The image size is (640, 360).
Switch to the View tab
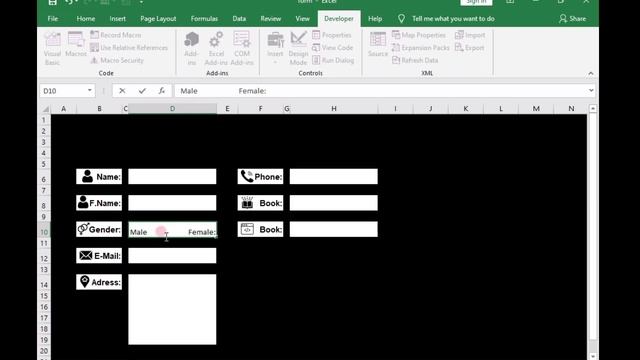[302, 19]
